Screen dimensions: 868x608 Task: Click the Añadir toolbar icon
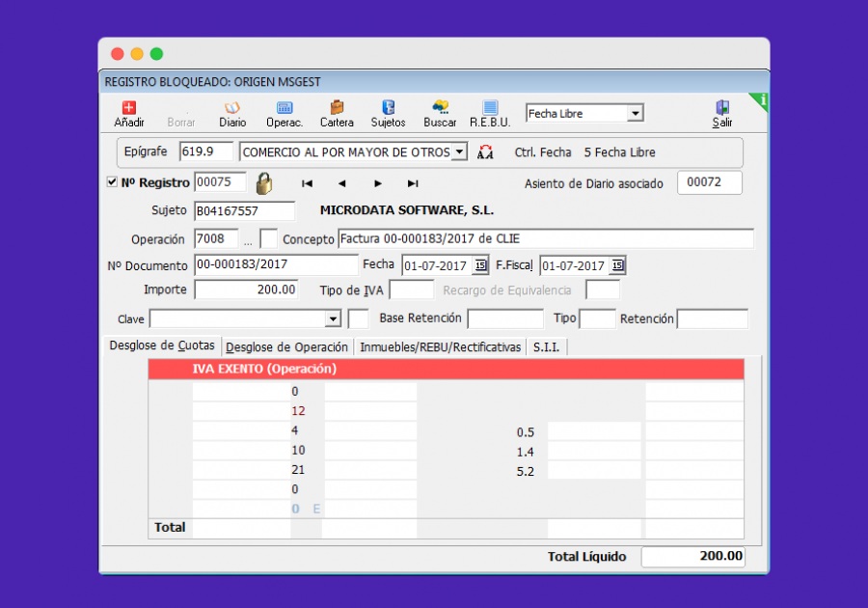click(129, 114)
